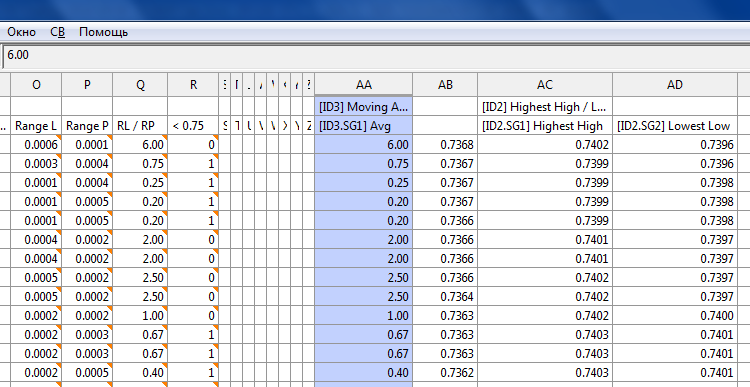Select column AC header
This screenshot has height=387, width=750.
point(545,85)
